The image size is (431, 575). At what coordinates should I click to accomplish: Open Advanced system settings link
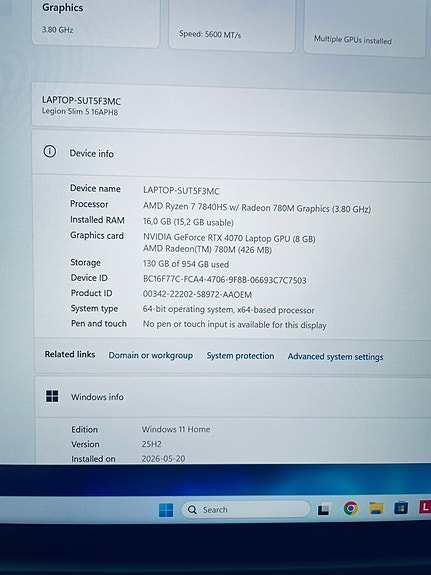tap(335, 356)
